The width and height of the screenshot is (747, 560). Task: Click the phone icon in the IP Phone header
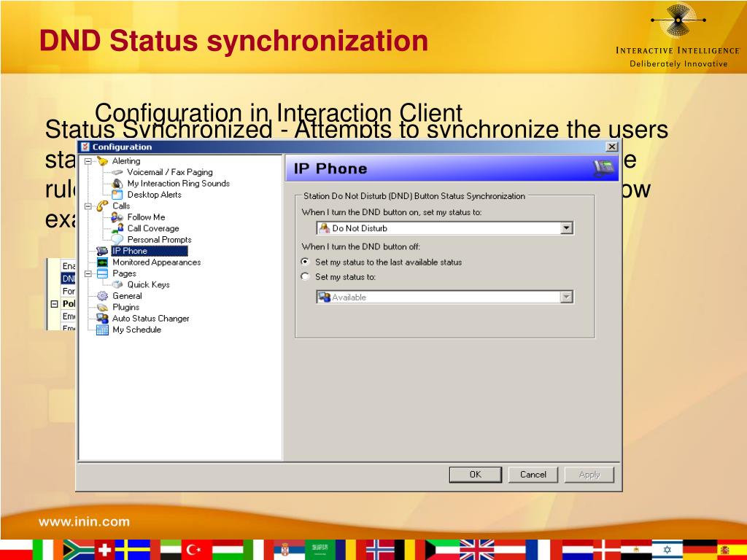[x=603, y=168]
